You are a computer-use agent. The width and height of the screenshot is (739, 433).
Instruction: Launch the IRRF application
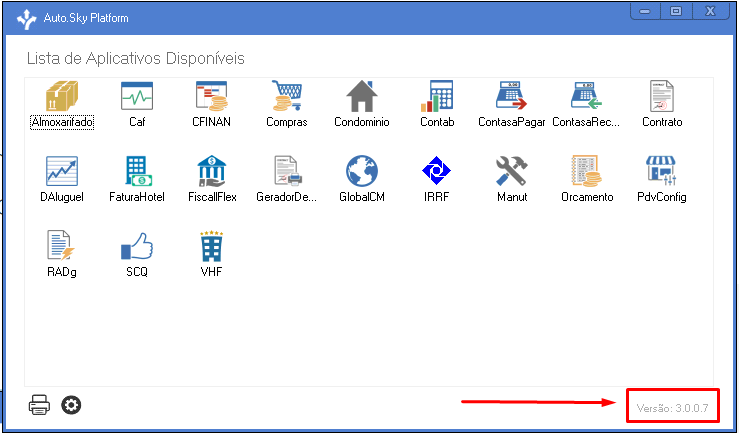tap(436, 170)
